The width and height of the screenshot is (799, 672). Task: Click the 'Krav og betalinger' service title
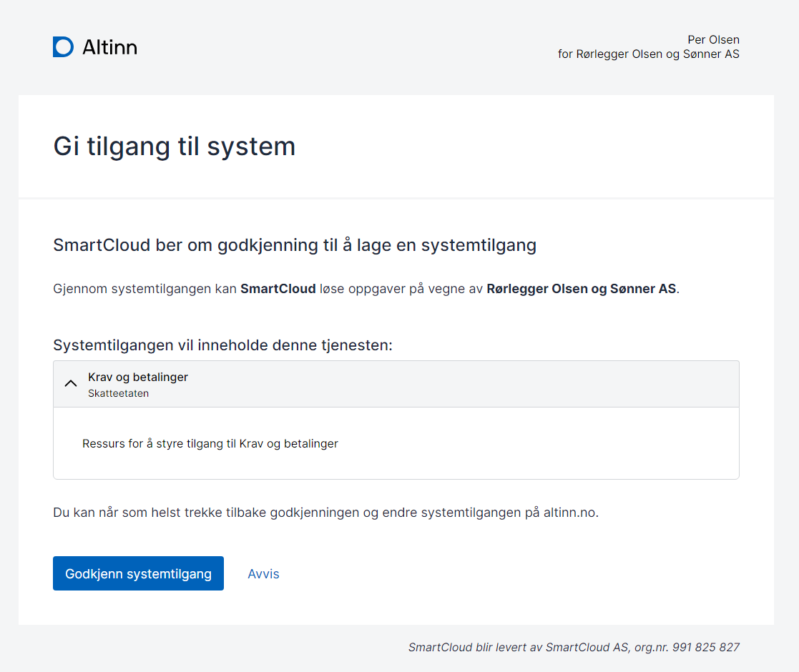click(138, 377)
